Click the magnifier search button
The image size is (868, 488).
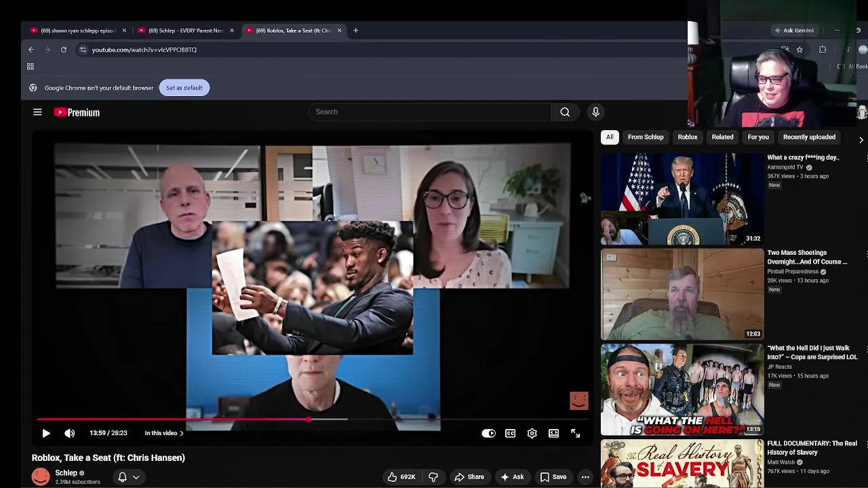coord(565,112)
